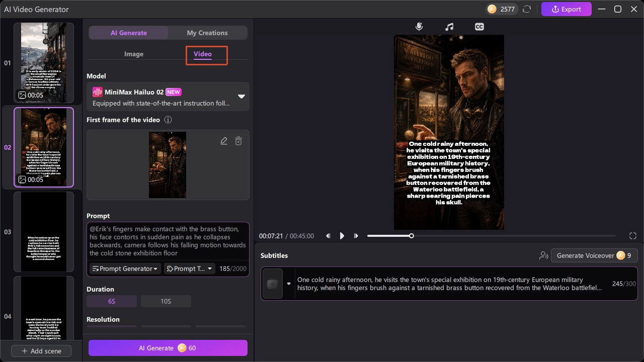Click the 185/2000 prompt character count

pos(233,268)
